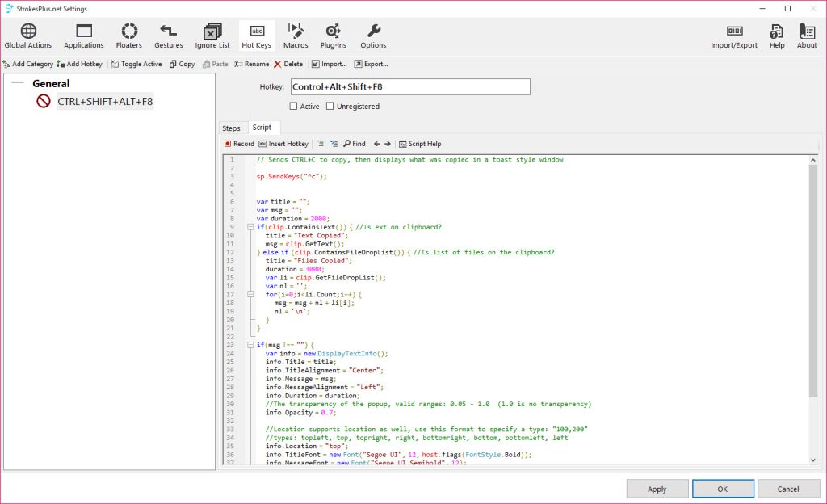Collapse the General category
The height and width of the screenshot is (504, 827).
click(18, 83)
